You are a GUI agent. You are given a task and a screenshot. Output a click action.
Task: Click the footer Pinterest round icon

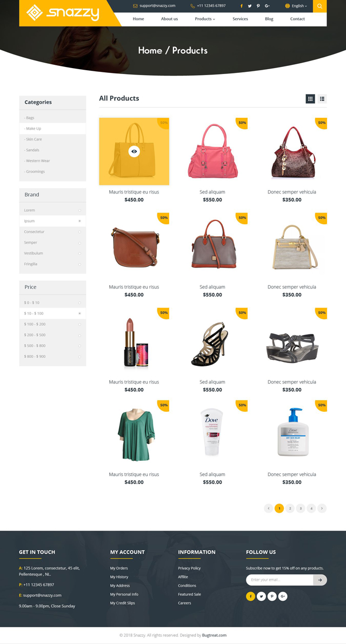point(272,596)
